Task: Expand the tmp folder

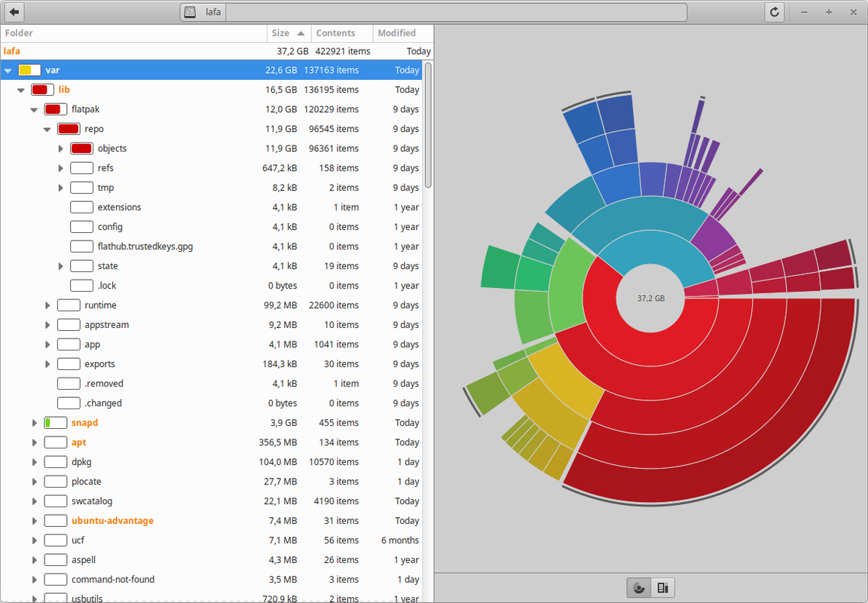Action: click(x=60, y=188)
